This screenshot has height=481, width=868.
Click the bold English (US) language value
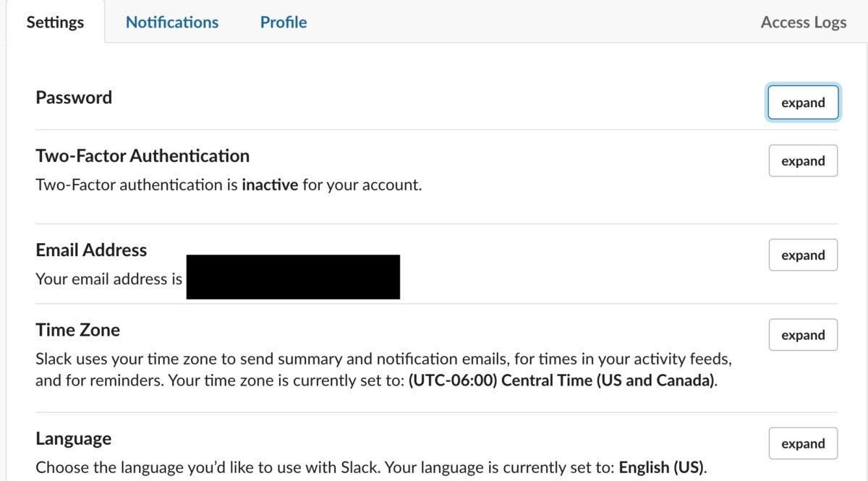tap(661, 467)
